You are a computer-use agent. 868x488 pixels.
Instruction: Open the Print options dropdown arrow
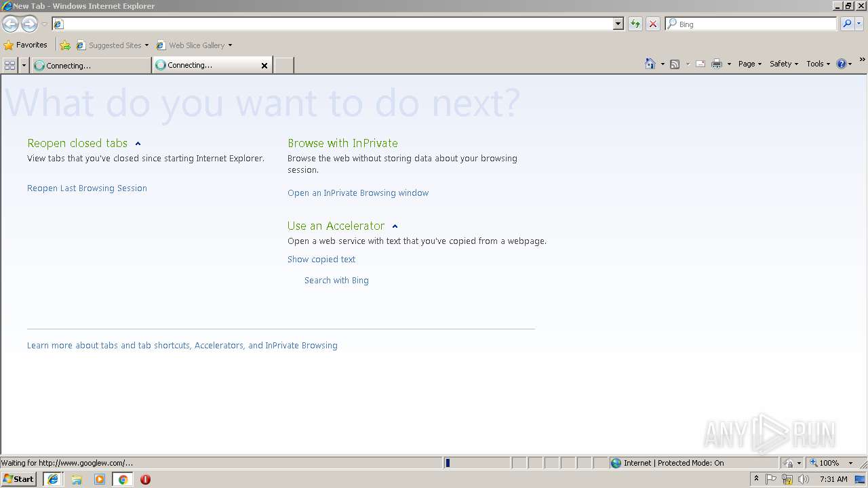pos(729,64)
